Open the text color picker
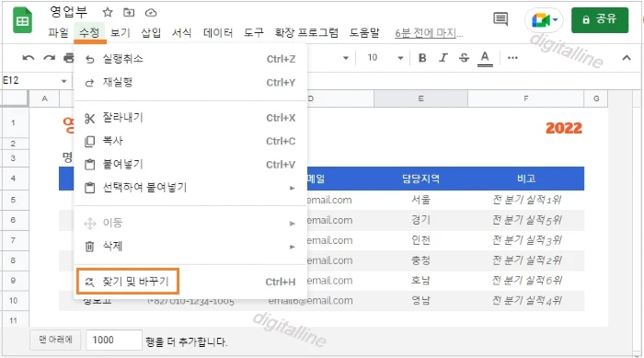Screen dimensions: 644x358 (x=485, y=58)
